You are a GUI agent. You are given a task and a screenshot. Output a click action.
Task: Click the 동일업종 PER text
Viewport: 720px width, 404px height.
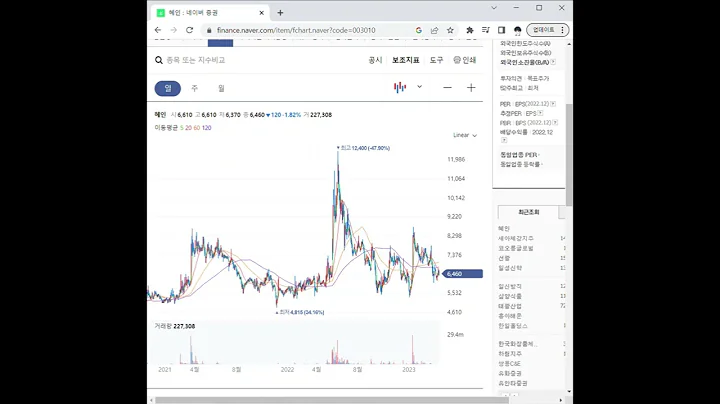pyautogui.click(x=518, y=155)
